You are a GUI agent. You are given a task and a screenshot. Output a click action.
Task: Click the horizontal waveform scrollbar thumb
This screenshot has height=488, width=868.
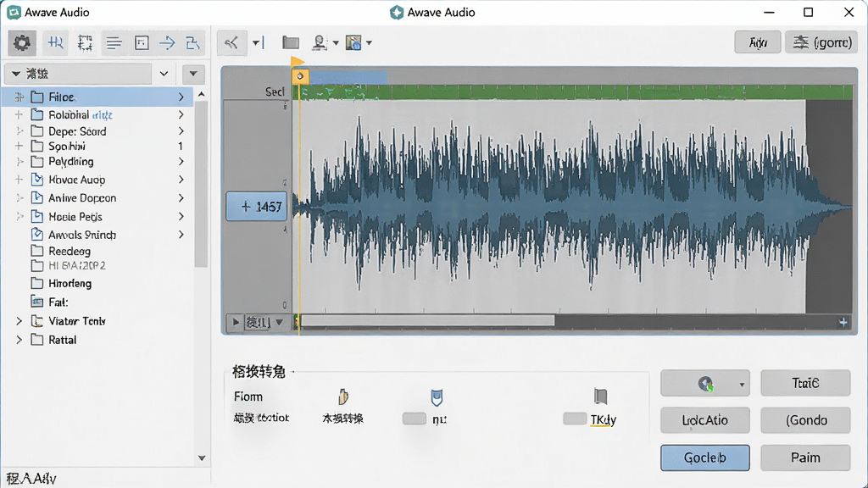pyautogui.click(x=427, y=320)
